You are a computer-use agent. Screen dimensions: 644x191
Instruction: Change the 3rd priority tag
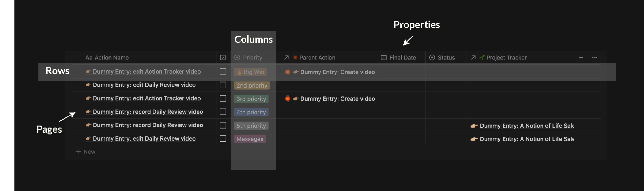click(x=251, y=99)
